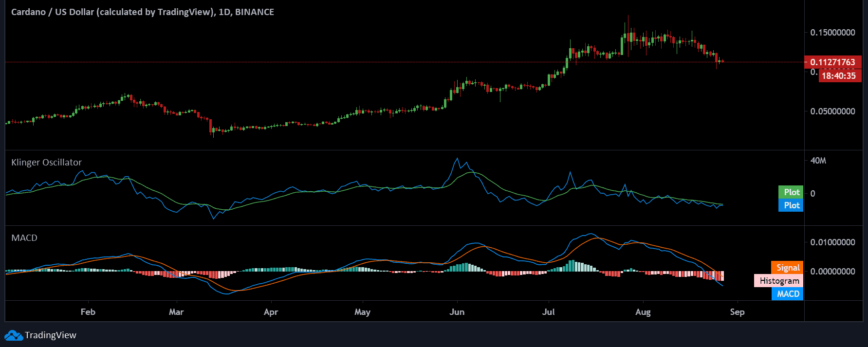The image size is (868, 347).
Task: Click the May label on time axis
Action: 362,312
